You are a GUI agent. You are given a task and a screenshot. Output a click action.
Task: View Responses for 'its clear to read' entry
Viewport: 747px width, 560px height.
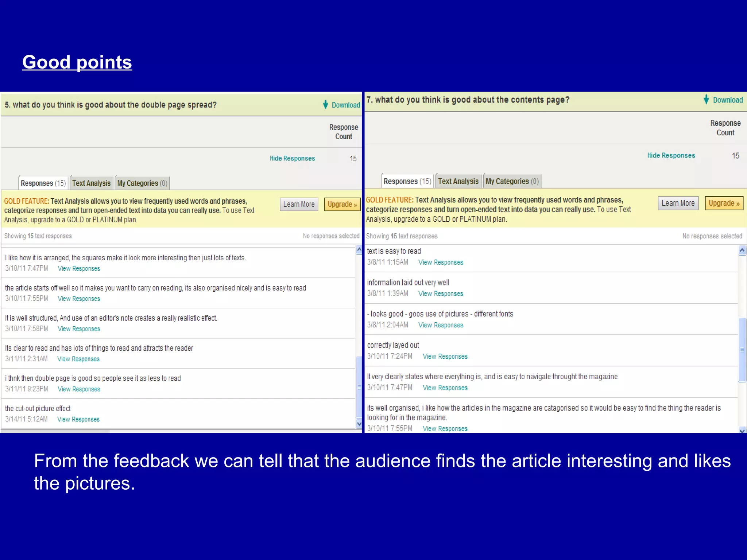click(78, 359)
